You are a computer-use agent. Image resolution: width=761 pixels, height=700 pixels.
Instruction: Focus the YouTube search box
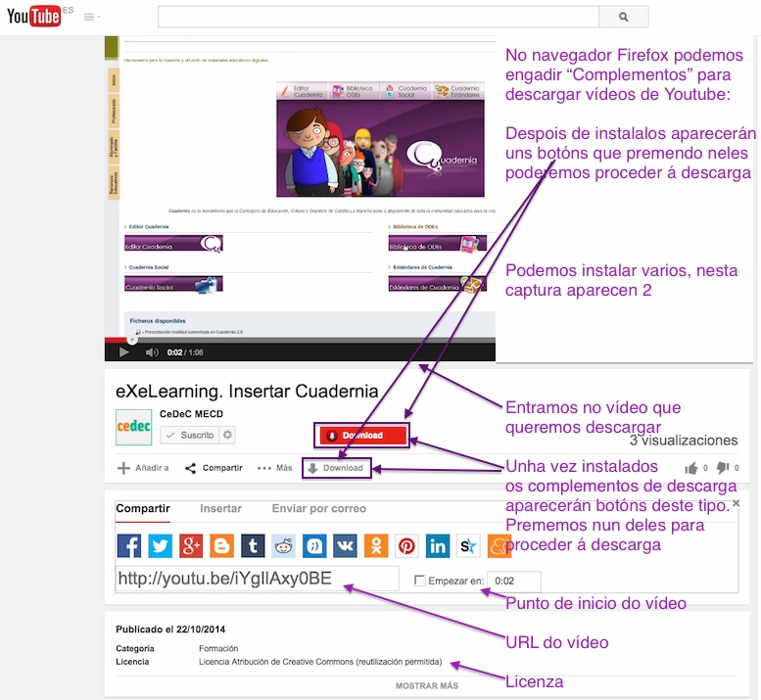[378, 17]
